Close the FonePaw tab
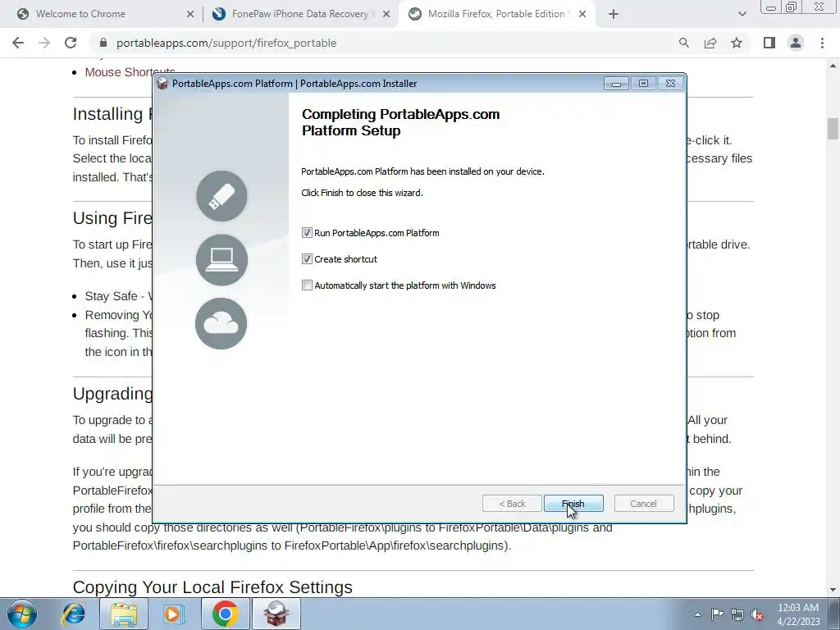840x630 pixels. tap(386, 14)
